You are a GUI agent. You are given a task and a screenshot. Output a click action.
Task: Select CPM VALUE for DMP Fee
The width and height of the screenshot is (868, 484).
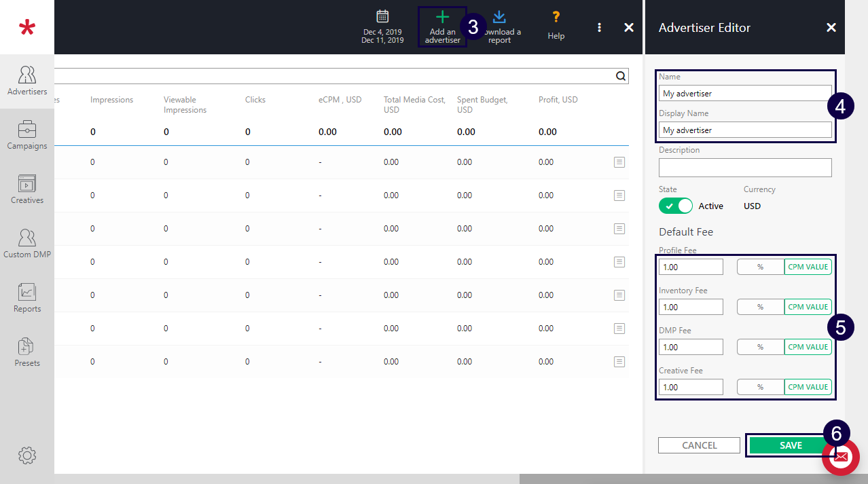[x=808, y=347]
